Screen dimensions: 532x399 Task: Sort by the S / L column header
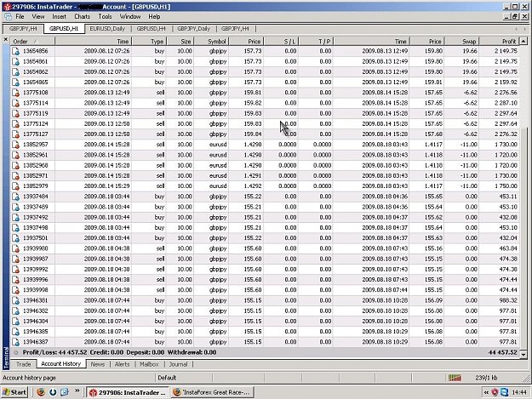[x=281, y=42]
